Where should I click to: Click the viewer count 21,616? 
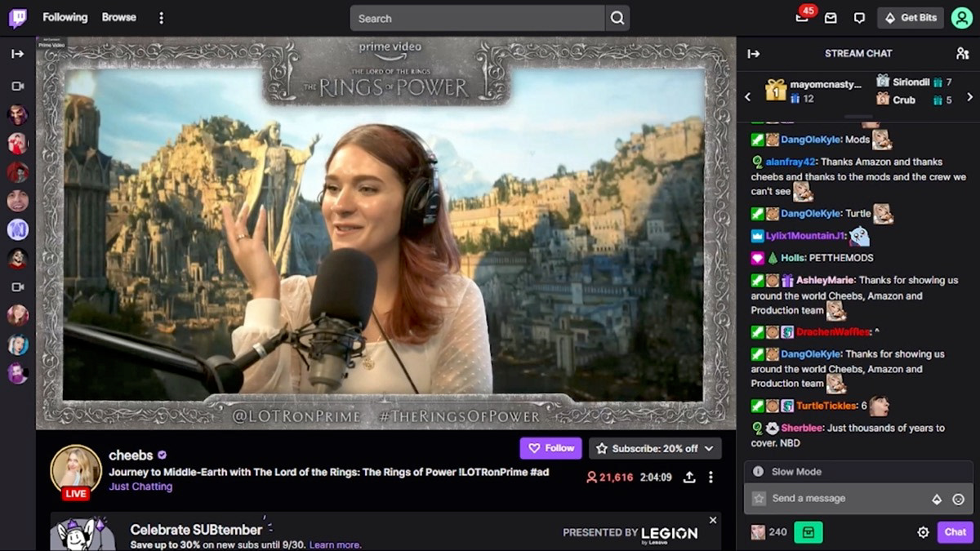coord(609,478)
